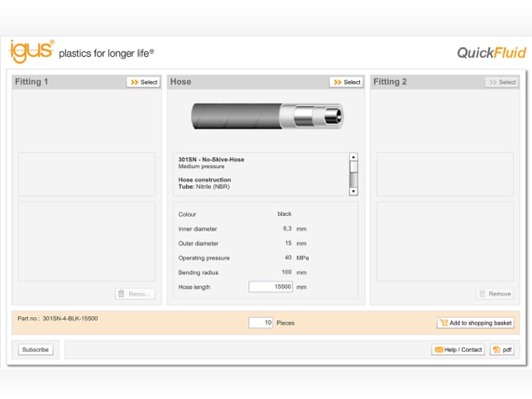Click the QuickFluid logo
532x399 pixels.
(x=491, y=53)
